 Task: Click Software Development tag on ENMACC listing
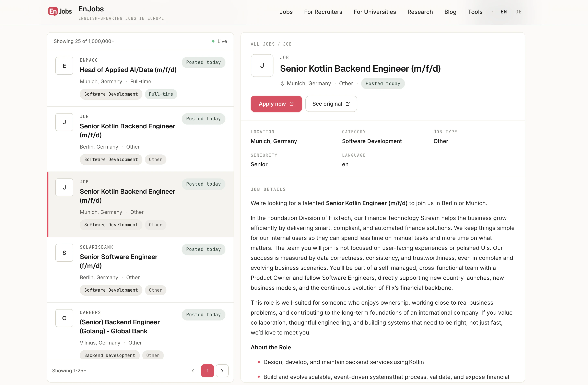click(x=111, y=94)
